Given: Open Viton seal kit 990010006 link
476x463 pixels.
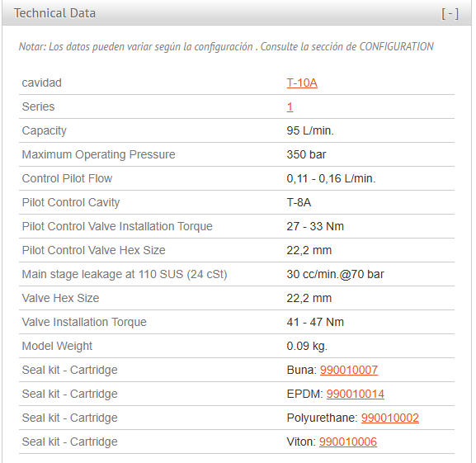Looking at the screenshot, I should click(348, 442).
